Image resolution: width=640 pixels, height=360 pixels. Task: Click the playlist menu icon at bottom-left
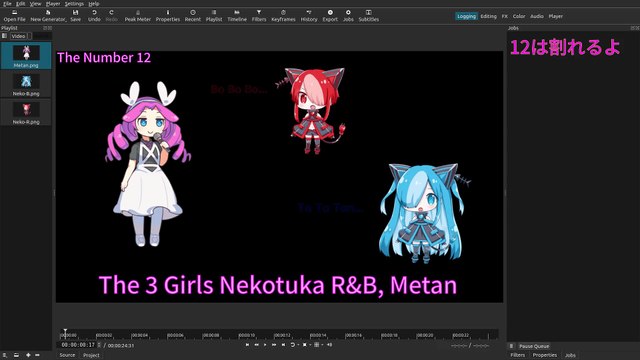pos(4,355)
